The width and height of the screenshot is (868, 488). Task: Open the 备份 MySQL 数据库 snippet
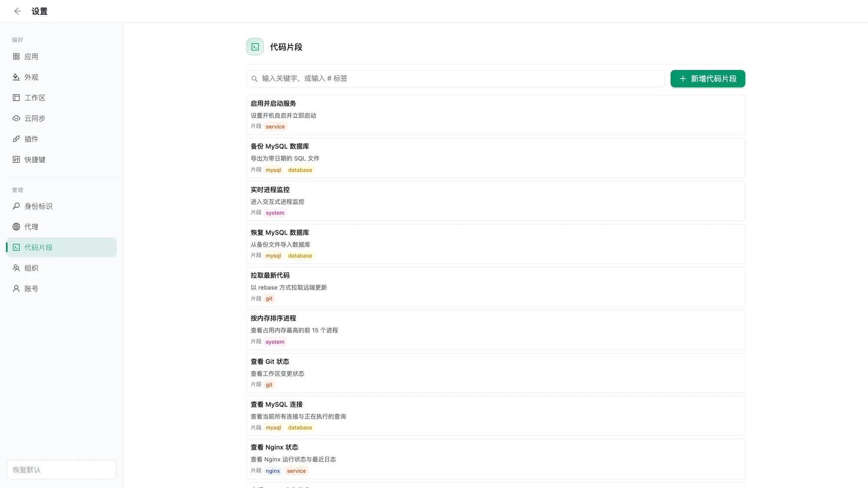tap(496, 158)
